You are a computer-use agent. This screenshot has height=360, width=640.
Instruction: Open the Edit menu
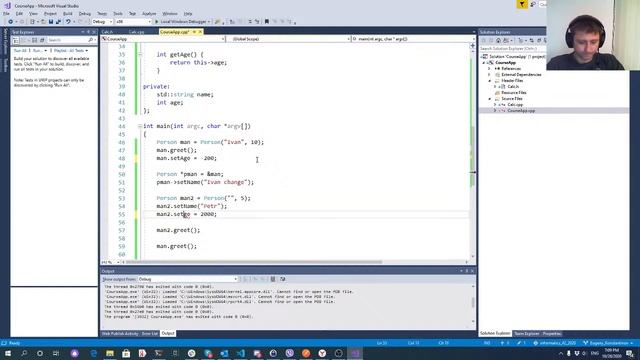point(19,13)
